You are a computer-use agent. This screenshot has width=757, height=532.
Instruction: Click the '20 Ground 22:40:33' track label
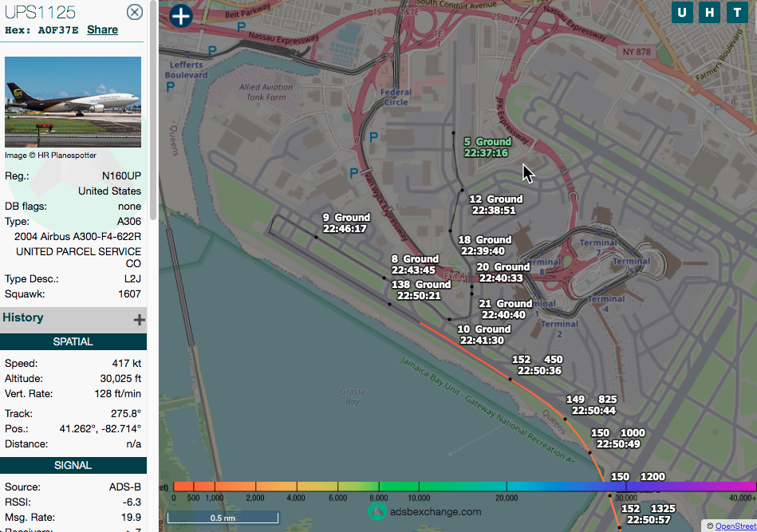[x=503, y=273]
